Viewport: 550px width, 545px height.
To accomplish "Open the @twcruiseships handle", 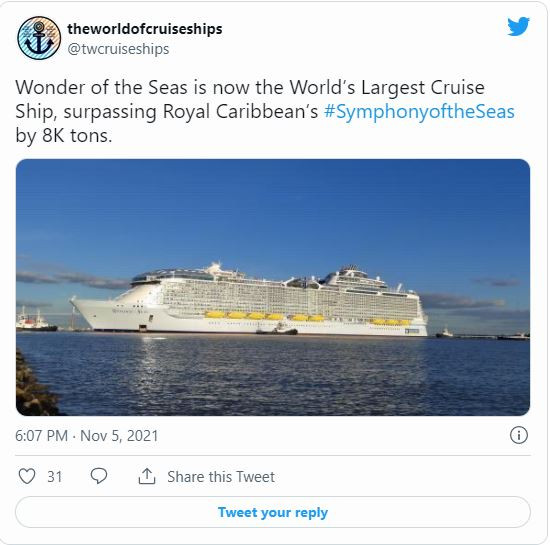I will 118,49.
